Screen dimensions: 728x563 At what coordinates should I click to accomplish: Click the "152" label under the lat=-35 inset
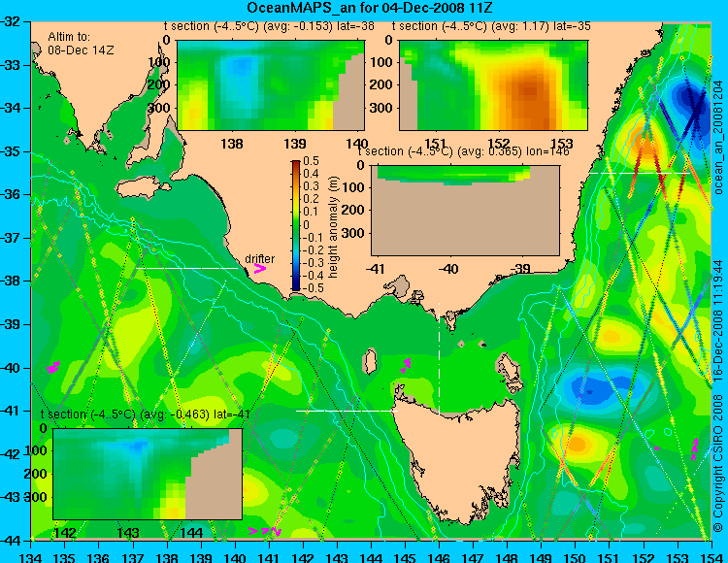498,143
